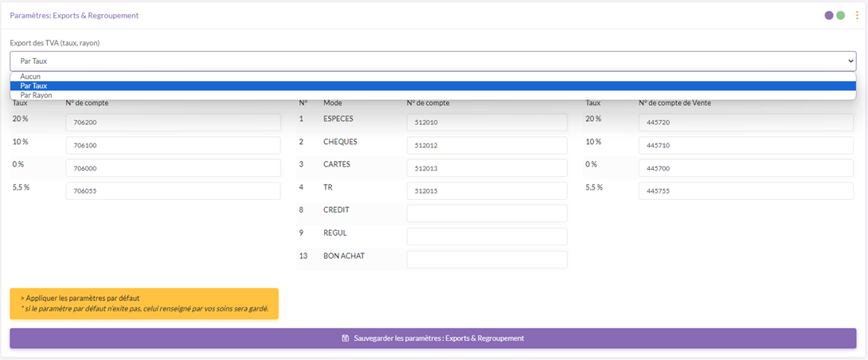Screen dimensions: 868x360
Task: Click the save icon on Sauvegarder button
Action: [x=346, y=338]
